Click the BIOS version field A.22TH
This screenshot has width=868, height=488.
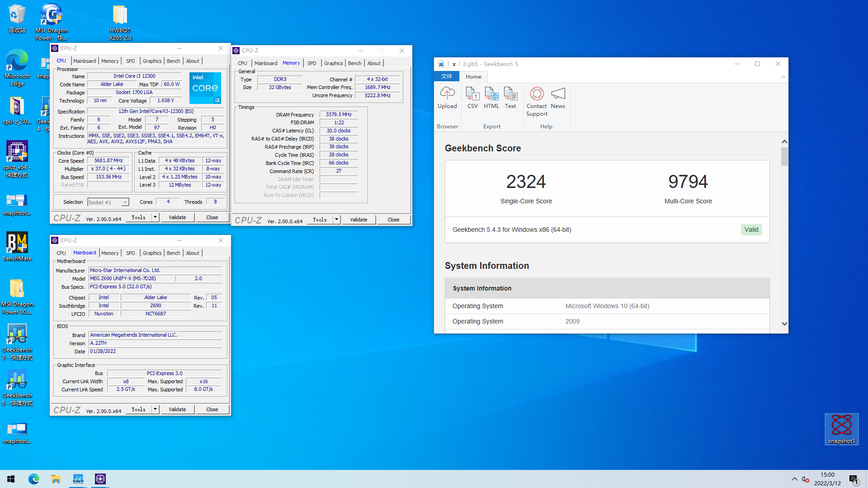155,343
